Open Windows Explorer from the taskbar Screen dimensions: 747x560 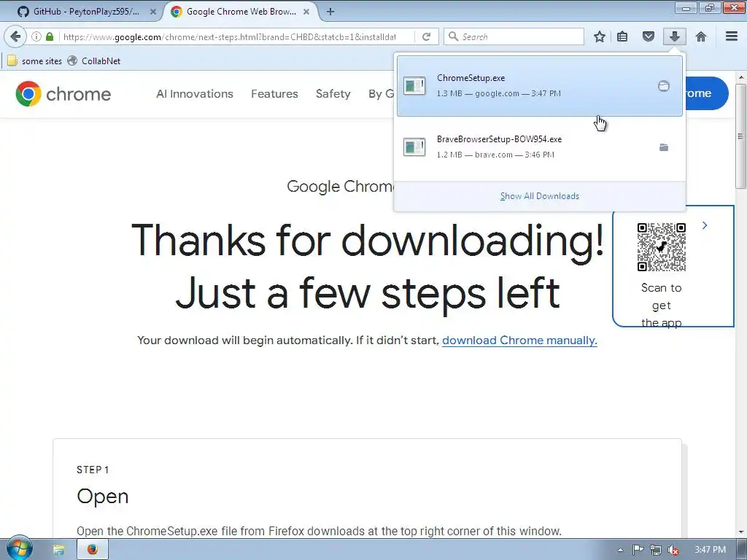point(58,550)
